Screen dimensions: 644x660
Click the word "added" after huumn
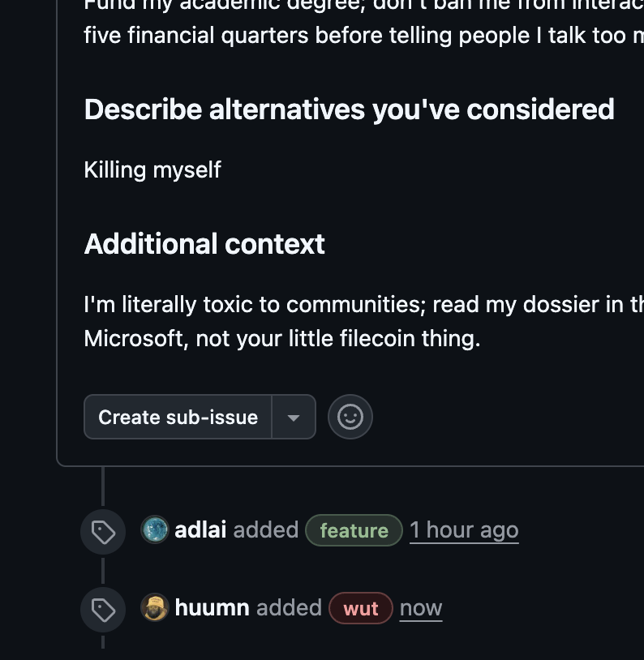(289, 607)
